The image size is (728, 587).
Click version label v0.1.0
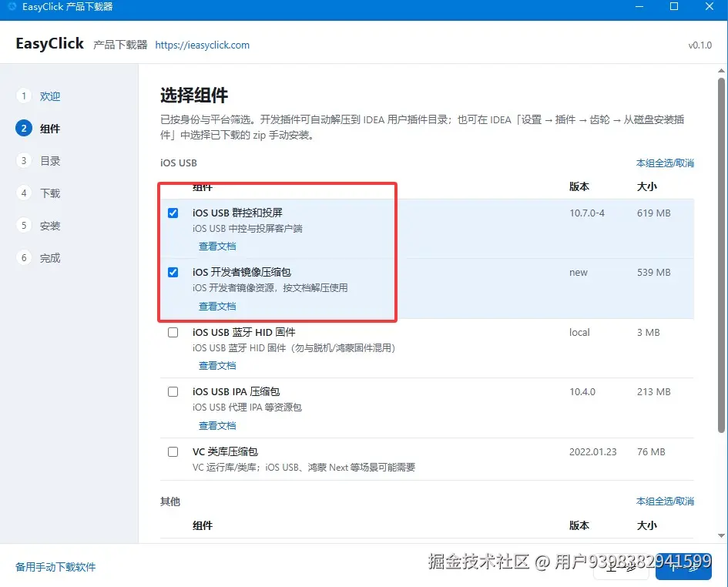(x=699, y=45)
